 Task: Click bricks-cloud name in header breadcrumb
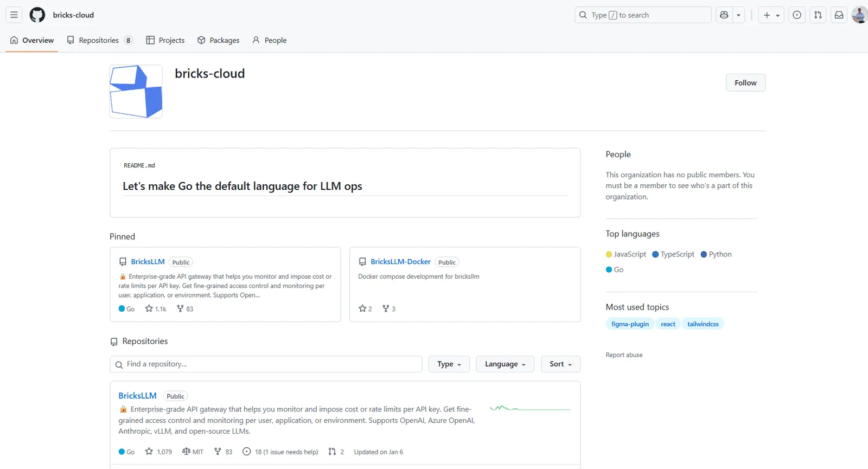tap(73, 15)
